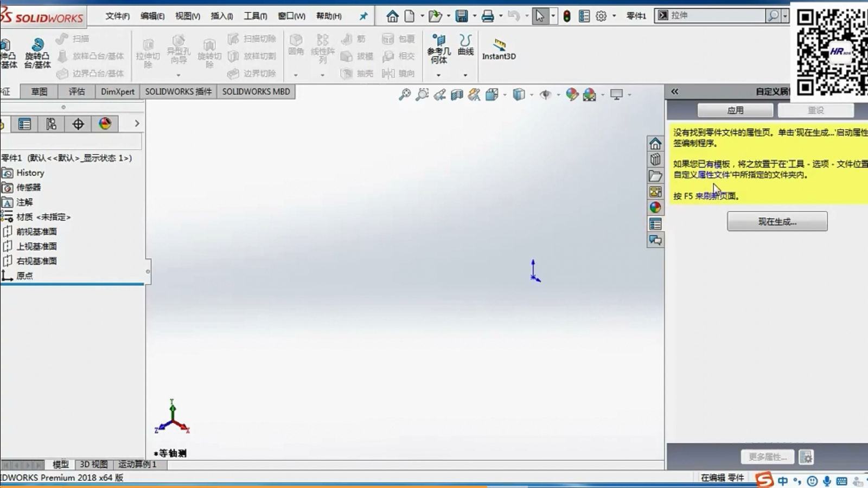The height and width of the screenshot is (488, 868).
Task: Click the Edit Appearance color ball icon
Action: [572, 95]
